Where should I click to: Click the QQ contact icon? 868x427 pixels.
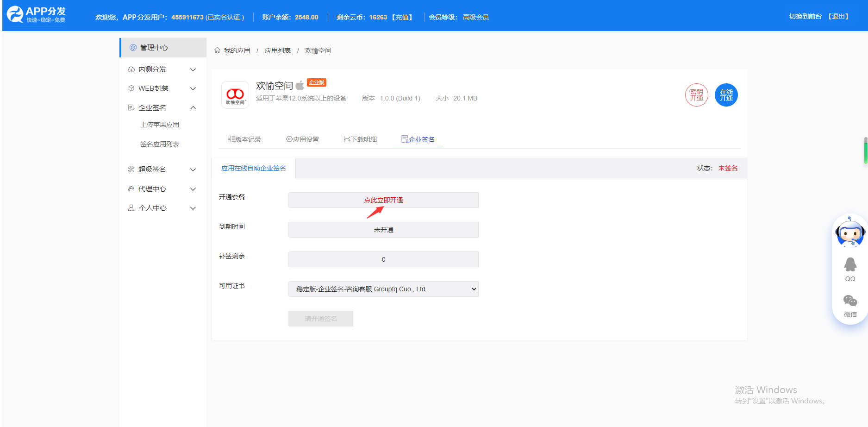coord(850,269)
